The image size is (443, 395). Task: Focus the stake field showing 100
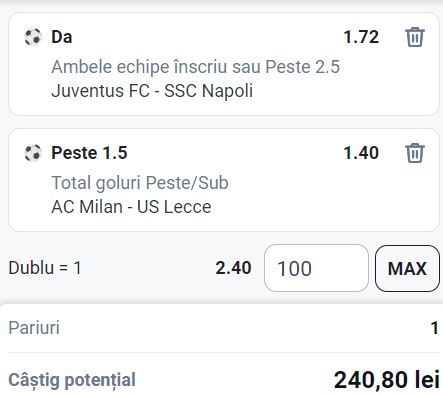pyautogui.click(x=316, y=268)
